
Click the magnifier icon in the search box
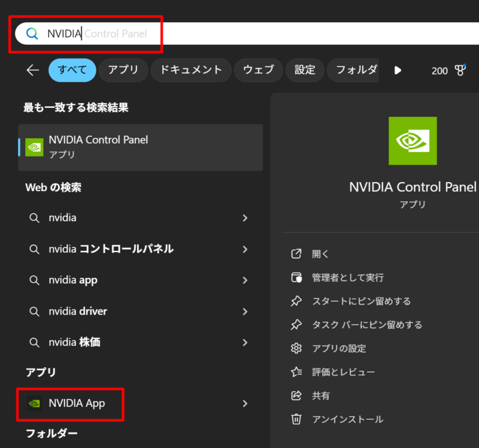[x=32, y=34]
